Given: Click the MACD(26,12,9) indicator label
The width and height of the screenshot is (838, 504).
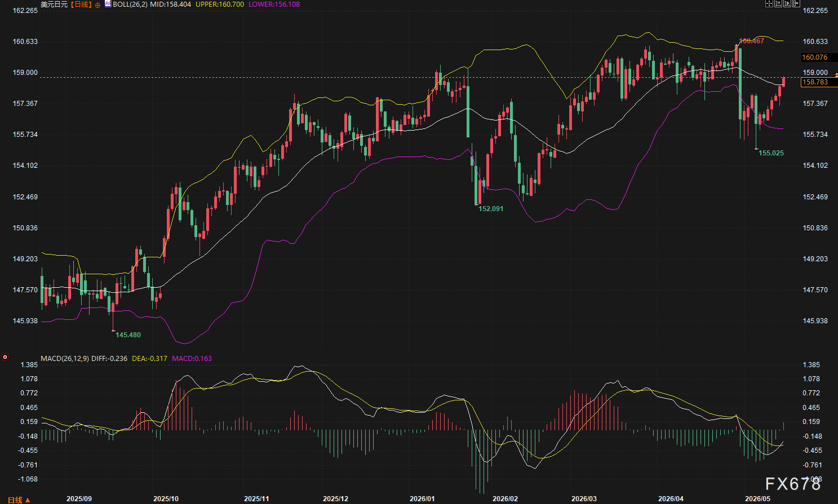Looking at the screenshot, I should tap(65, 359).
